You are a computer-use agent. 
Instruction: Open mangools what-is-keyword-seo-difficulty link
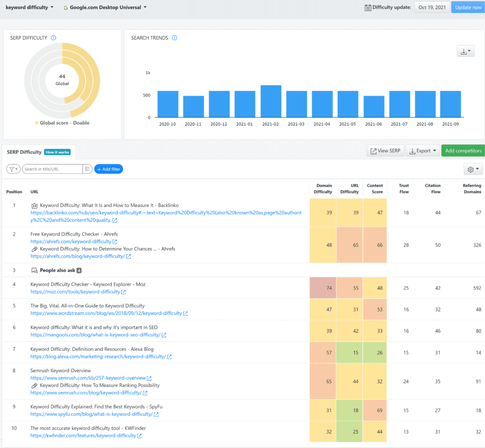pyautogui.click(x=95, y=335)
